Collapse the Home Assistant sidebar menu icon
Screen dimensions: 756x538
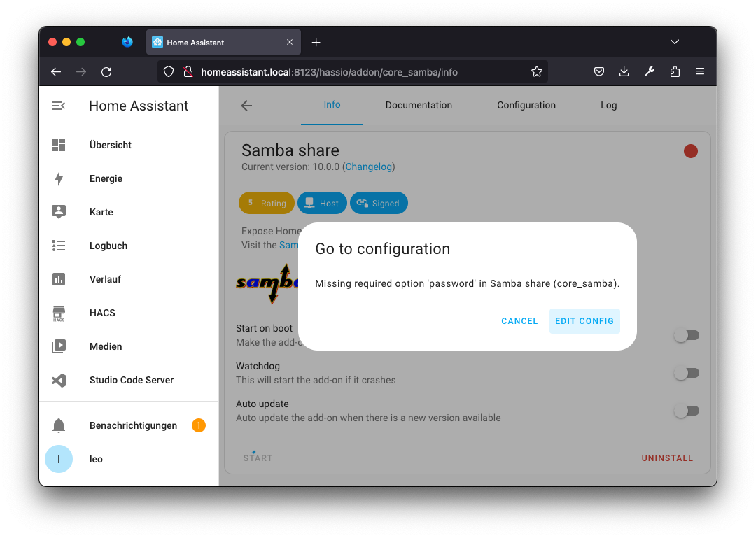pyautogui.click(x=58, y=106)
